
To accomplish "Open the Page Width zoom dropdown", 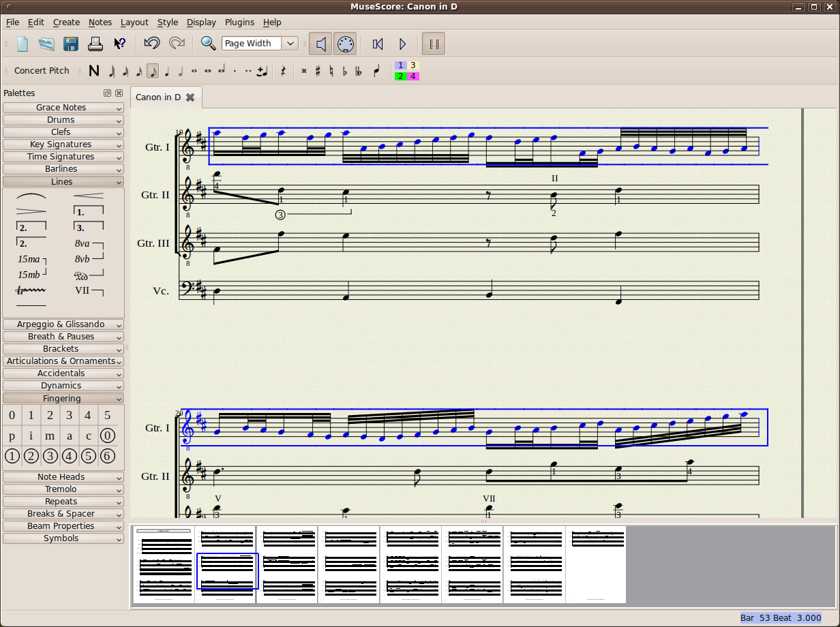I will pyautogui.click(x=289, y=43).
